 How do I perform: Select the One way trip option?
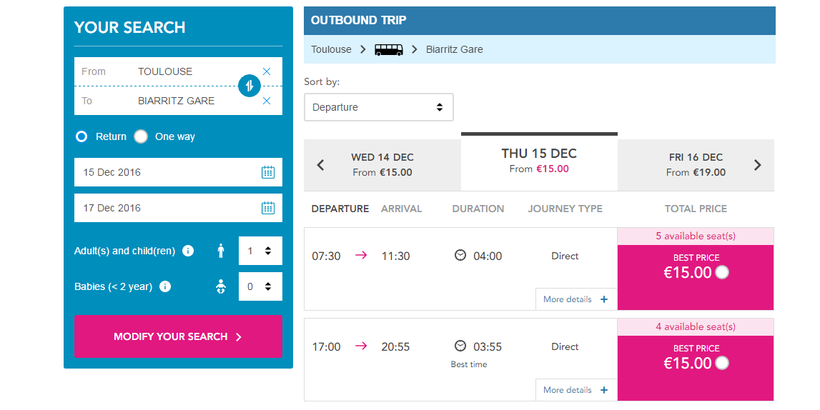141,136
